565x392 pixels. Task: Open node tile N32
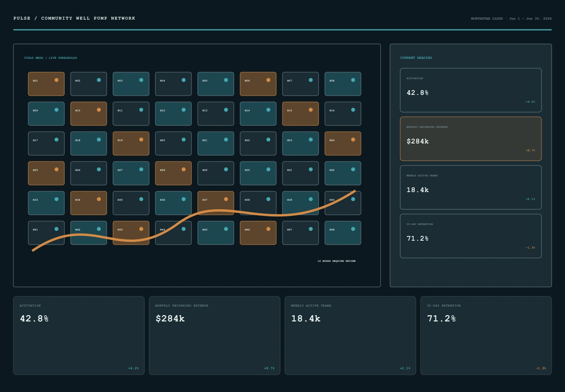(343, 173)
